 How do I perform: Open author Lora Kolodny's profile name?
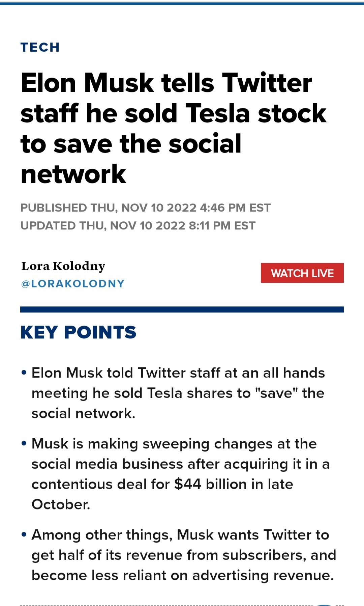click(x=63, y=266)
